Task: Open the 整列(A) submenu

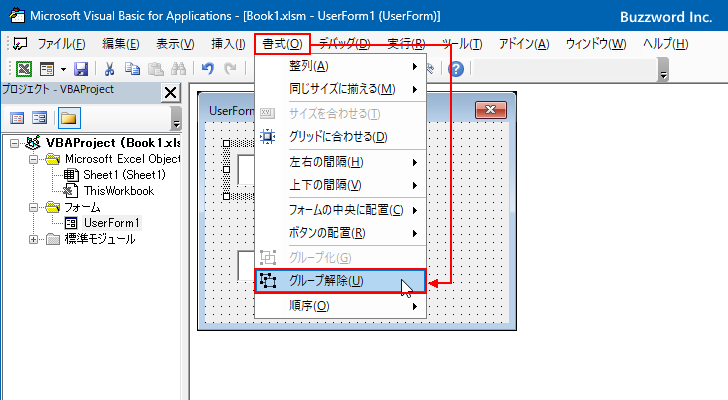Action: click(340, 66)
